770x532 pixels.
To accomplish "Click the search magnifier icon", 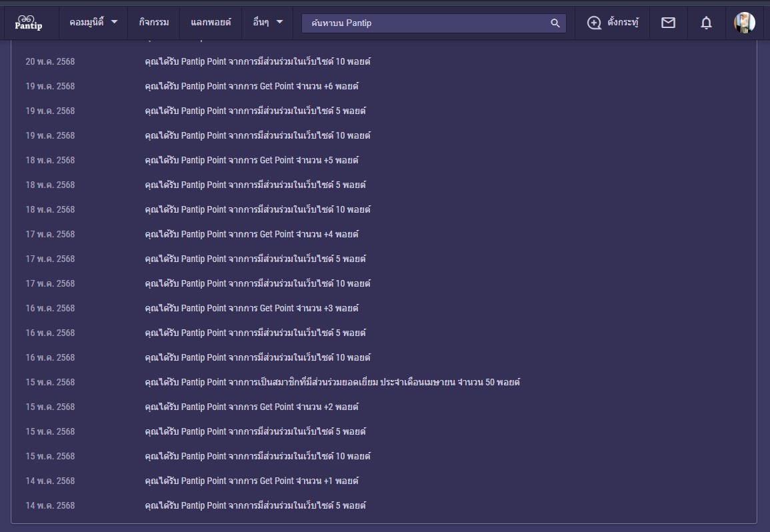I will [555, 23].
